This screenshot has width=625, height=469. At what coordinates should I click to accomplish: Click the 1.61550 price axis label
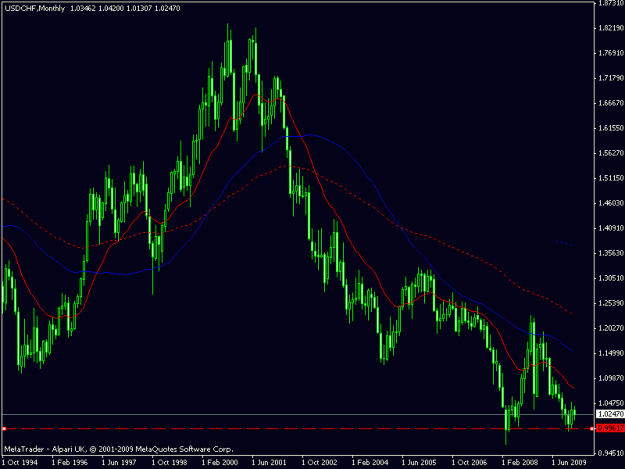pos(611,128)
